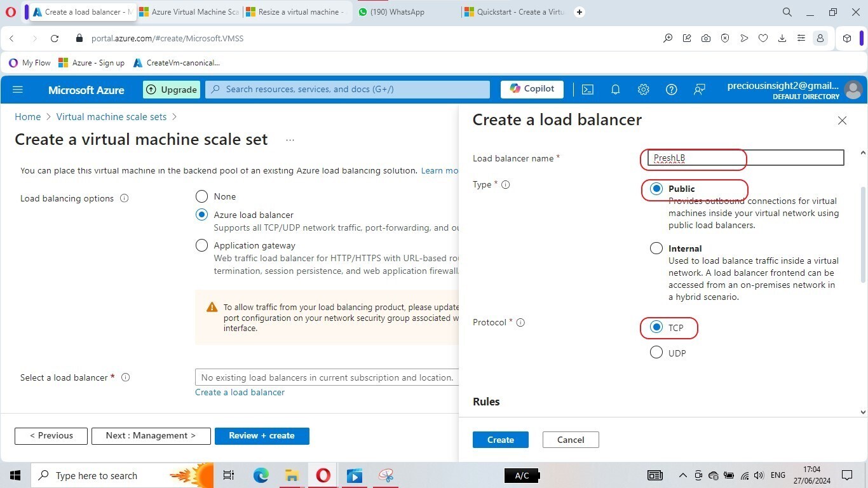Select UDP protocol

pyautogui.click(x=656, y=353)
